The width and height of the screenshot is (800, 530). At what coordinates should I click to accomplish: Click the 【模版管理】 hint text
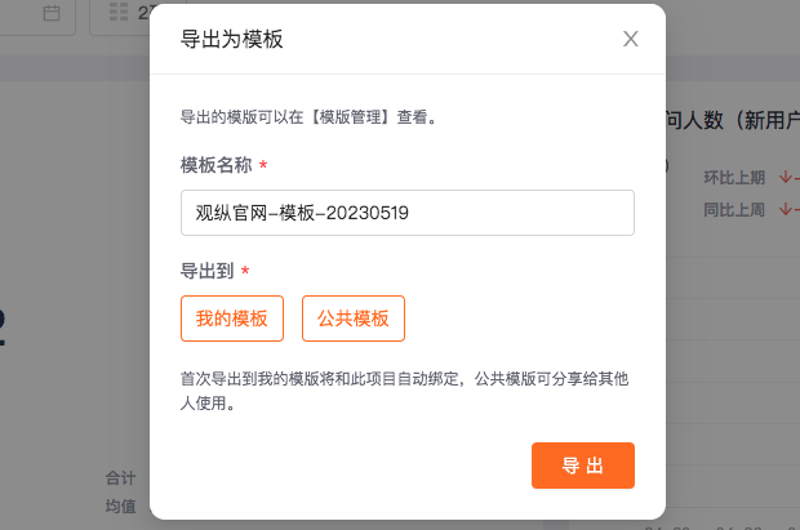(x=350, y=117)
